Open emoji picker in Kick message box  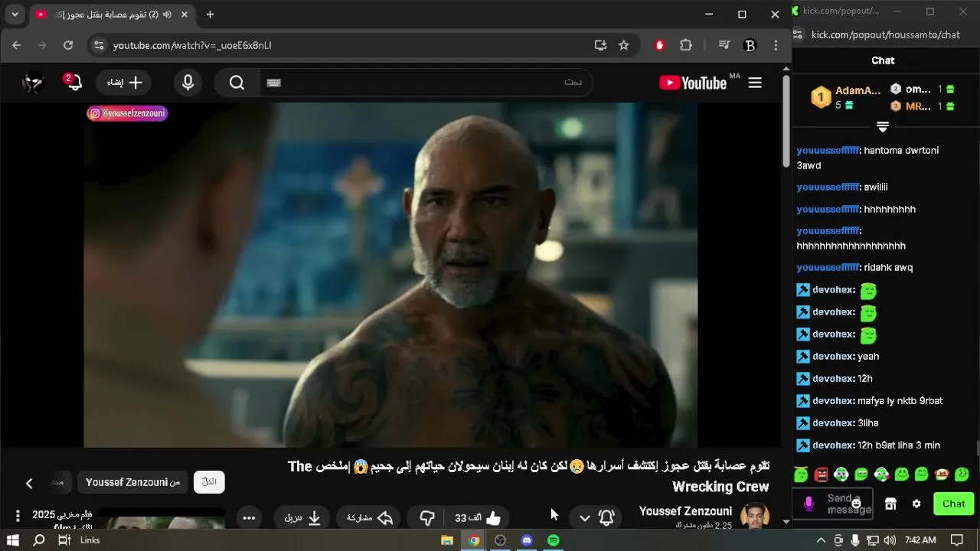point(856,504)
